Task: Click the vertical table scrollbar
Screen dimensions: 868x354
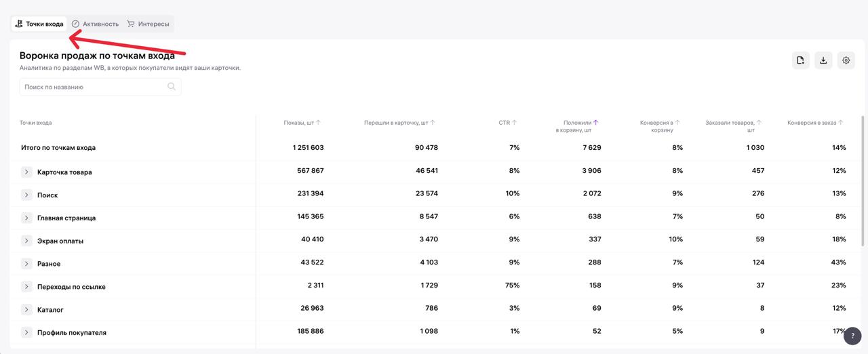Action: coord(863,180)
